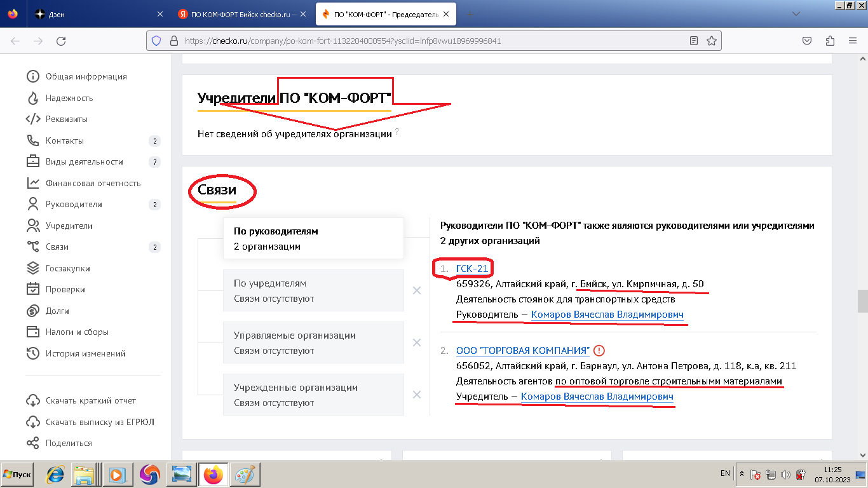This screenshot has height=488, width=868.
Task: Toggle Reader View icon in address bar
Action: (694, 41)
